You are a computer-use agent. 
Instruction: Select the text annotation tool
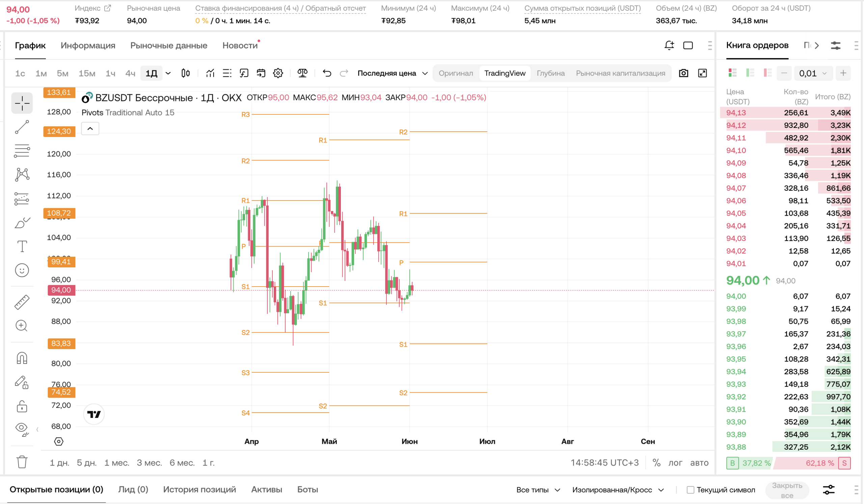coord(22,246)
